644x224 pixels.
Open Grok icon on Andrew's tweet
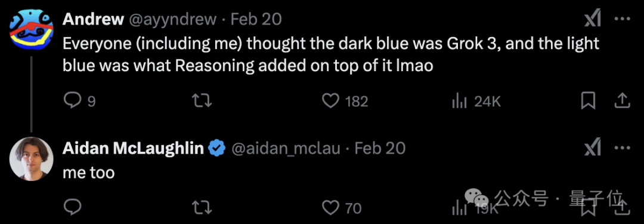point(593,19)
